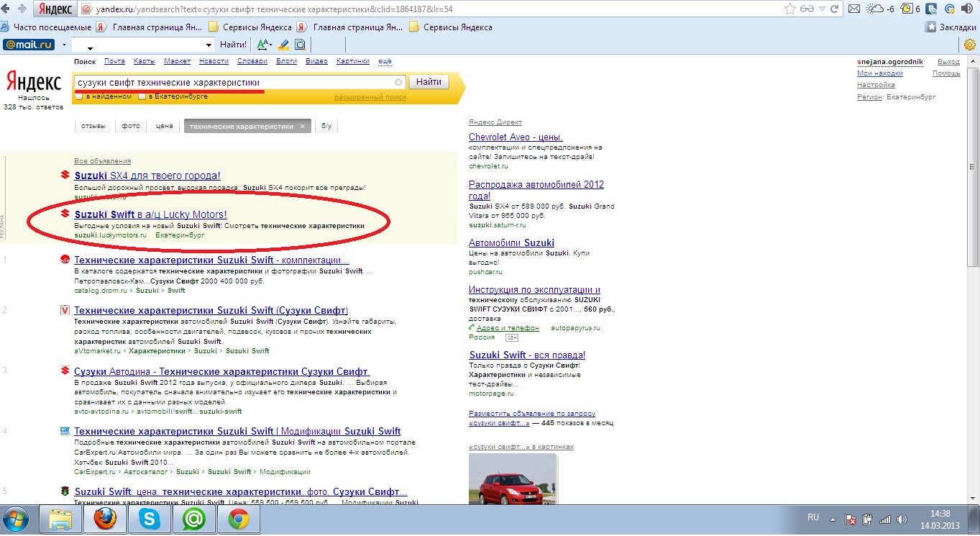Open the 'расширенный поиск' link

370,97
